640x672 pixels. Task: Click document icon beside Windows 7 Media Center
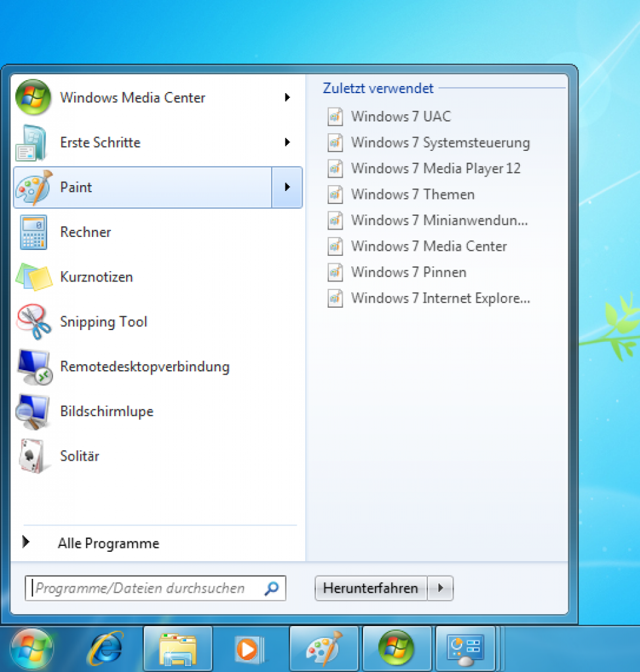click(x=335, y=247)
